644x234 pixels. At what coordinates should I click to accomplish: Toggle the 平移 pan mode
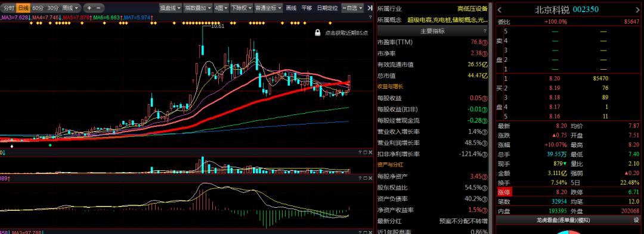coord(306,8)
